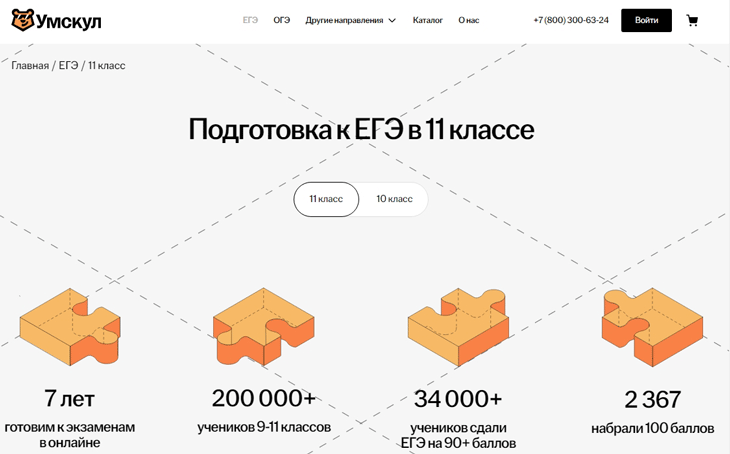Click the puzzle image above 200 000+
Screen dimensions: 730x454
pos(264,327)
